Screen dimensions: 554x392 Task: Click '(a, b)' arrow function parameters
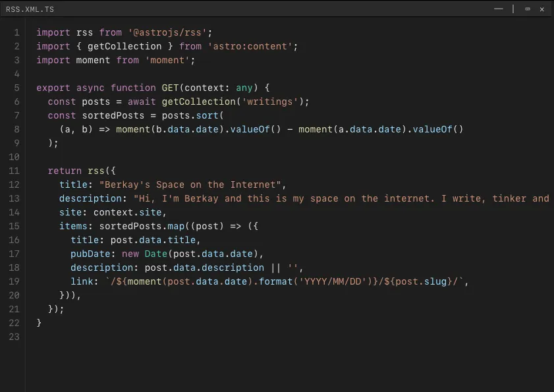pos(76,129)
